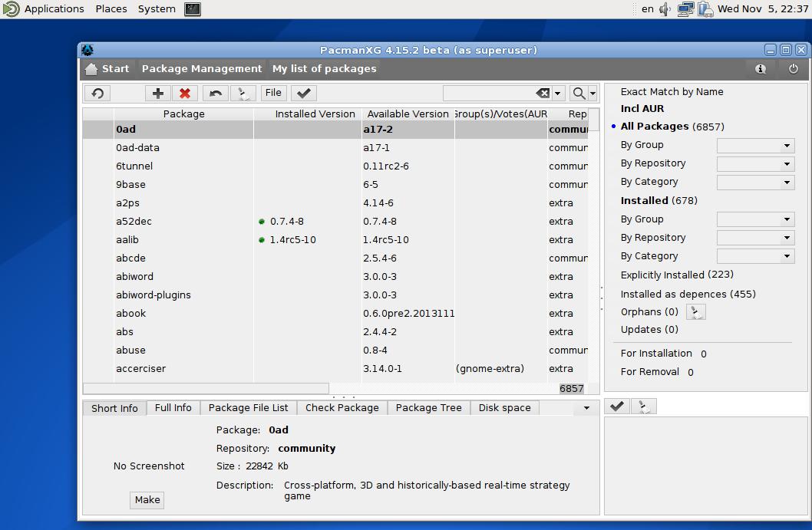
Task: Click the undo arrow in the package toolbar
Action: coord(216,93)
